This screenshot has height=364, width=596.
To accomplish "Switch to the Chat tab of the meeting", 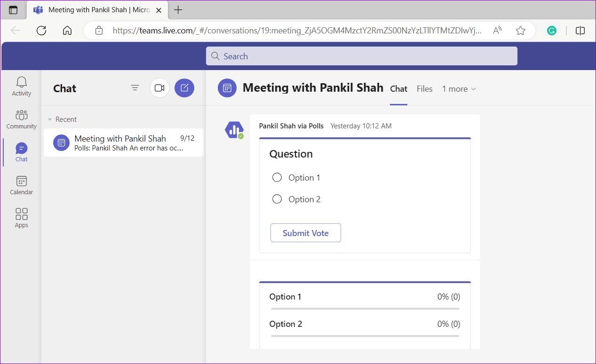I will 398,89.
